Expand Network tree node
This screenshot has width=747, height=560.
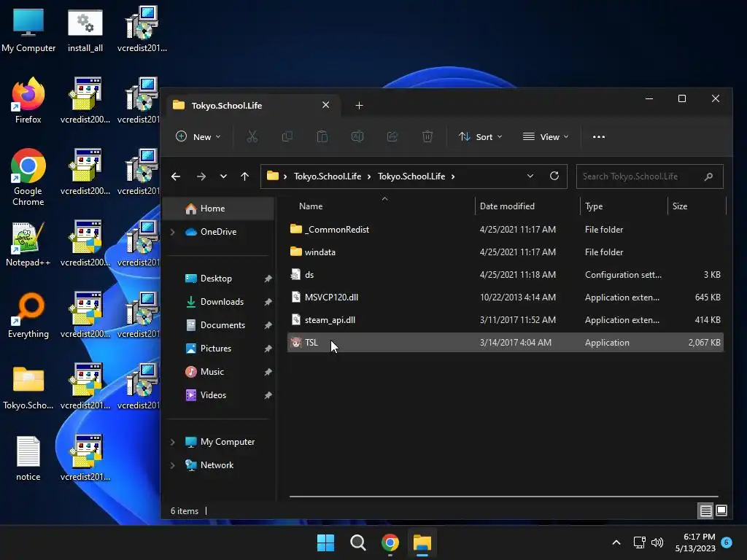click(x=173, y=466)
